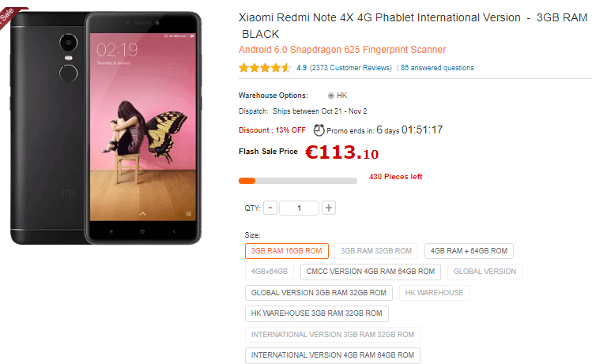Select CMCC VERSION 4GB RAM 64GB ROM

(x=371, y=272)
